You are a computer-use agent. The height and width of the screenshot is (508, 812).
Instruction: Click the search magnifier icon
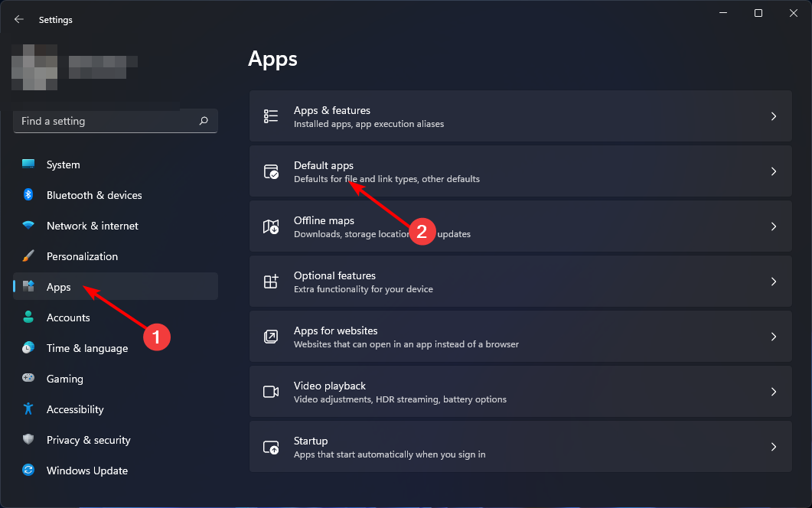(204, 121)
